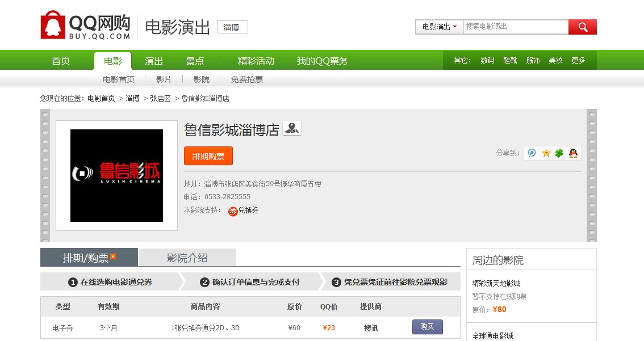Open 精彩活动 in the navigation bar
644x341 pixels.
256,61
